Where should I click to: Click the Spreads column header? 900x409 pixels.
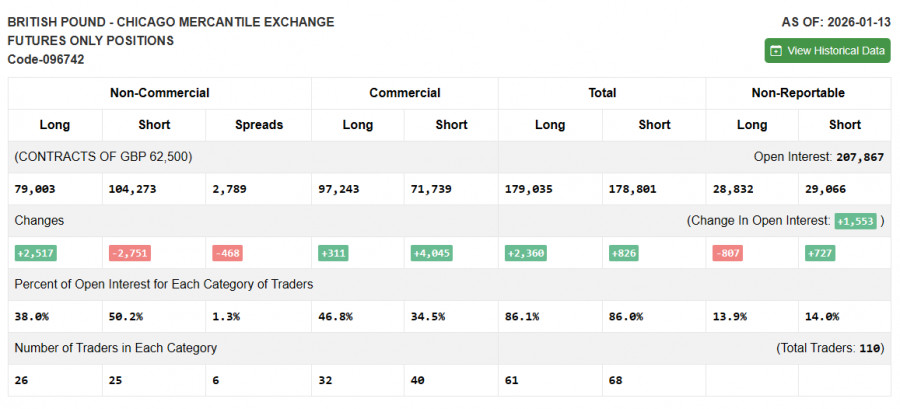(258, 125)
